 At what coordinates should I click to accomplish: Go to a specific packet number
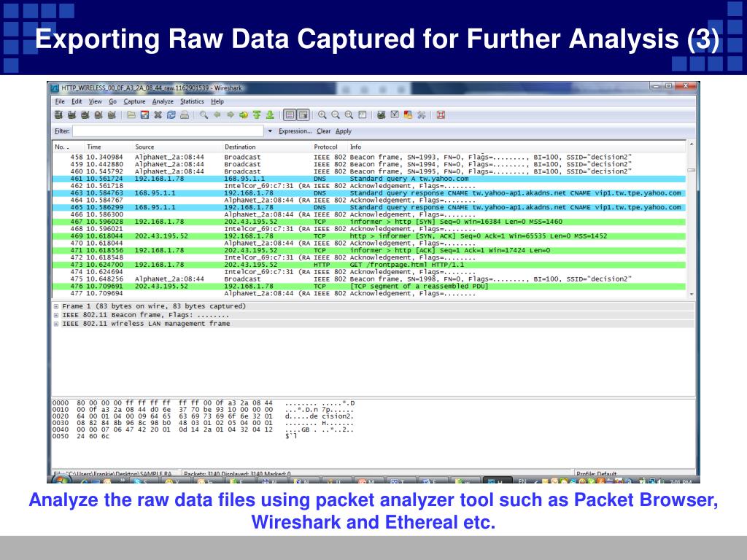(244, 114)
